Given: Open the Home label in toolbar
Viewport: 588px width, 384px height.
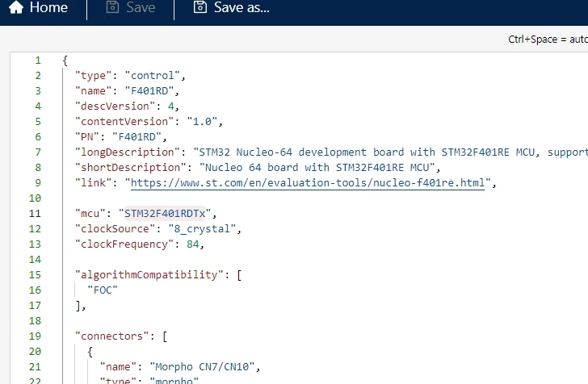Looking at the screenshot, I should click(48, 7).
